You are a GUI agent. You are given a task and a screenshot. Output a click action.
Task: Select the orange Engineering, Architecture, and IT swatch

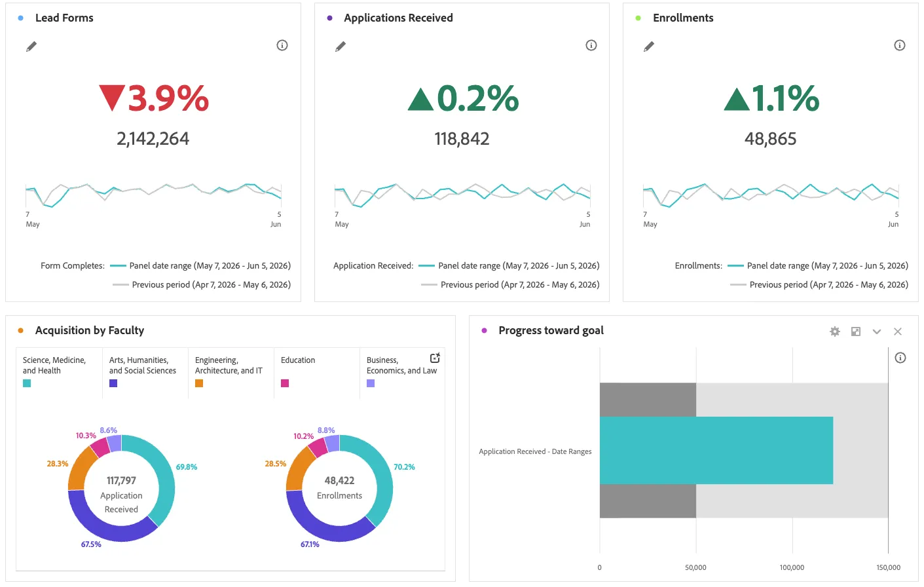tap(199, 383)
